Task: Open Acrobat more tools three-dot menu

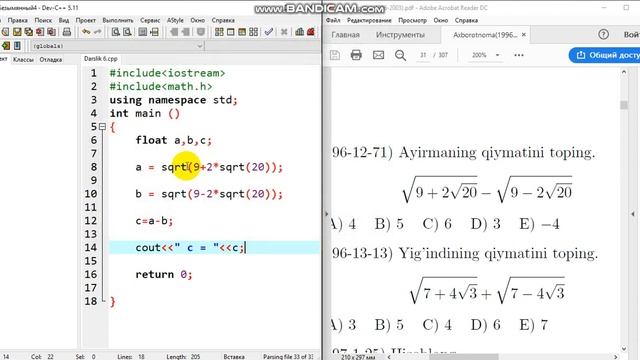Action: click(x=519, y=55)
